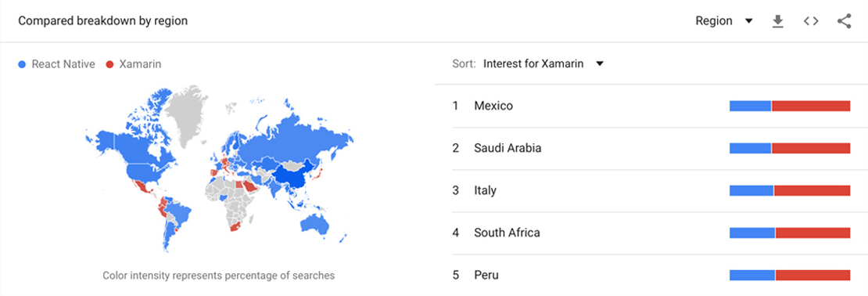Click the red Xamarin legend dot
The width and height of the screenshot is (868, 296).
tap(109, 64)
